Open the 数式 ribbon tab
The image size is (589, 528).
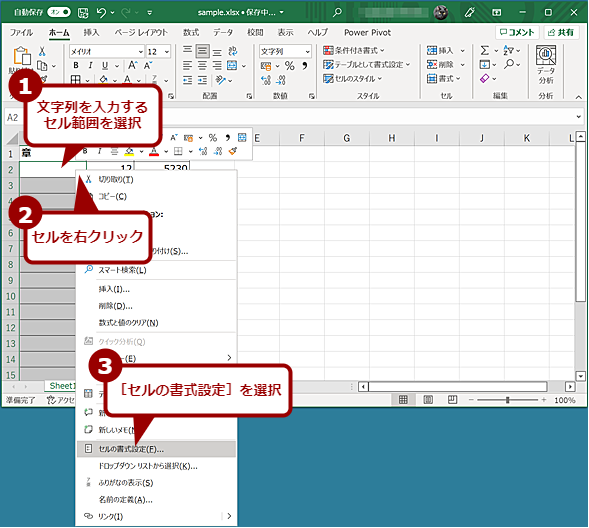point(191,33)
